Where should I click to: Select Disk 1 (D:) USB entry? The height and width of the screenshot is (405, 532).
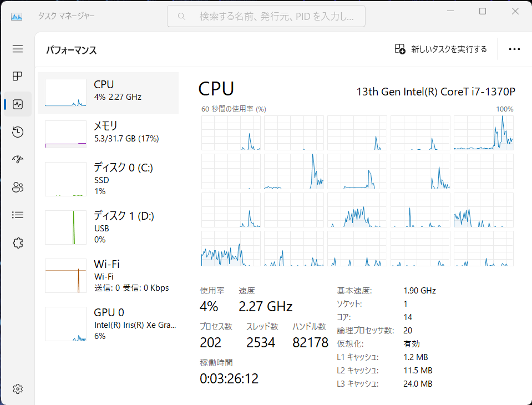(108, 227)
